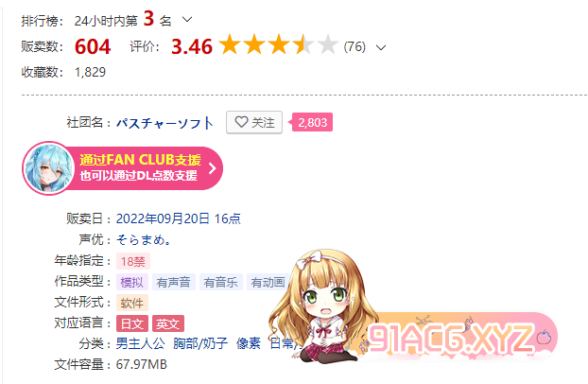
Task: Select the 有声音 tag
Action: (174, 282)
